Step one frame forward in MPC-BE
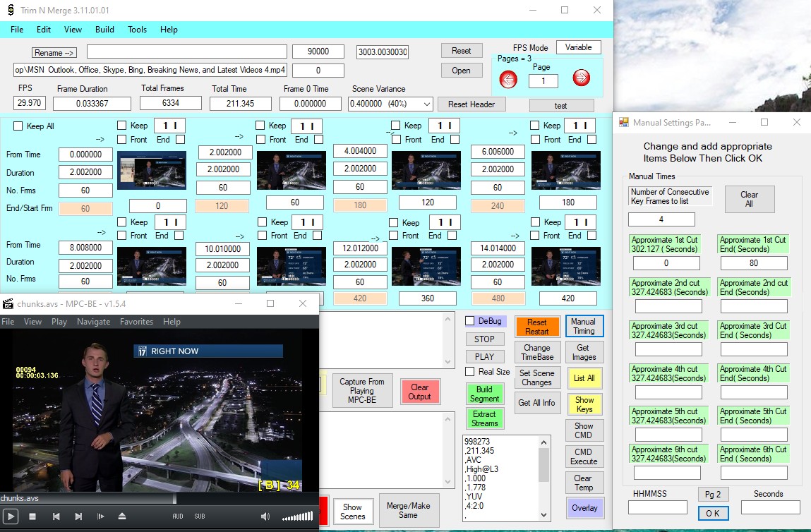The image size is (811, 532). (x=100, y=516)
